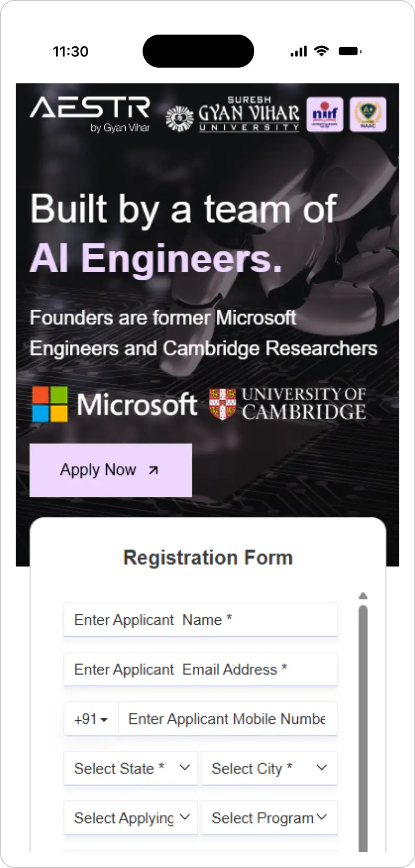The image size is (415, 868).
Task: Tap the cellular signal bars icon
Action: pos(299,51)
